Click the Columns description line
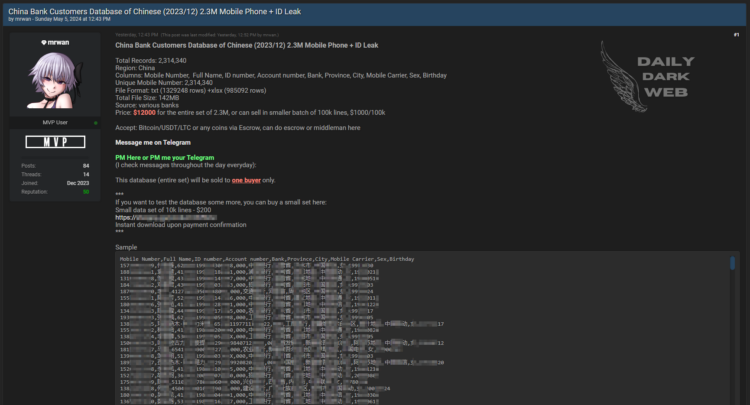 281,76
